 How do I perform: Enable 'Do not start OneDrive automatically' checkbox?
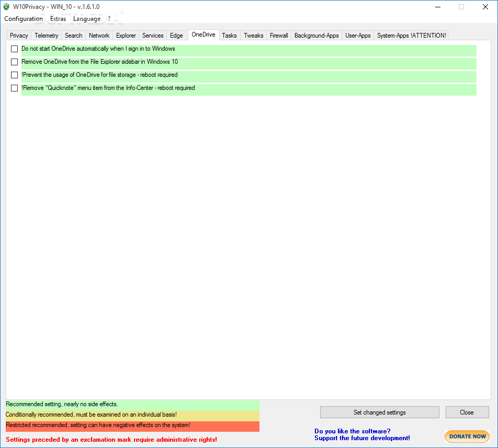coord(14,49)
